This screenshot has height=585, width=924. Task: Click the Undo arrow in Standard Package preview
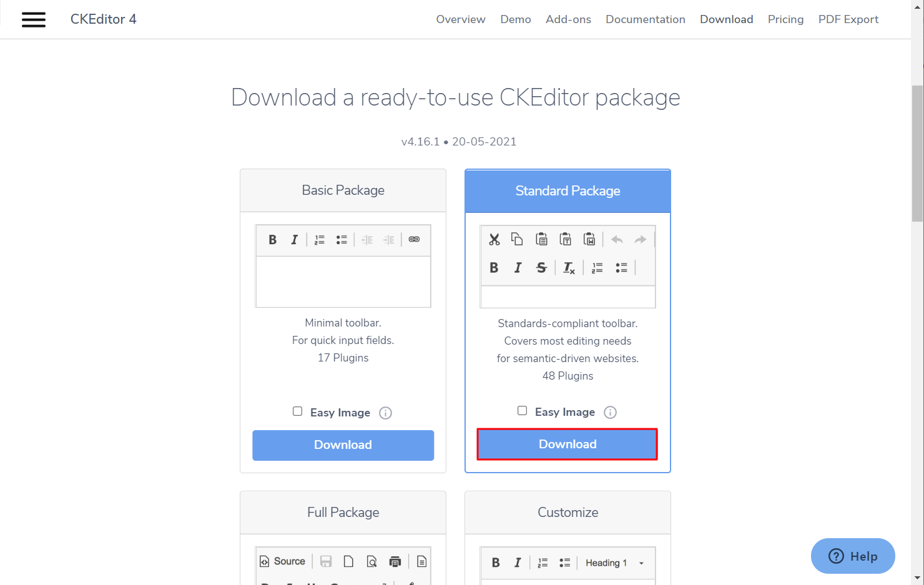pos(617,239)
